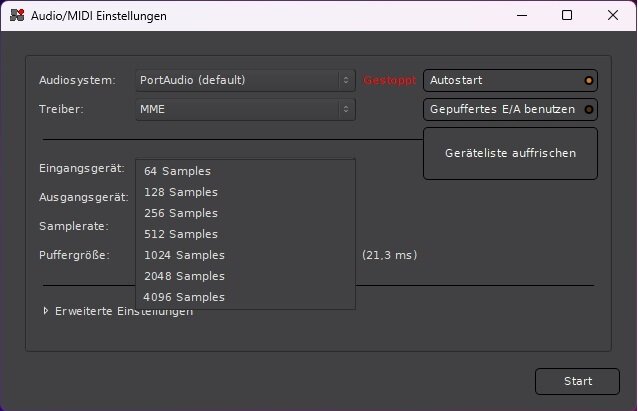The height and width of the screenshot is (411, 638).
Task: Pick 4096 Samples entry
Action: (x=245, y=297)
